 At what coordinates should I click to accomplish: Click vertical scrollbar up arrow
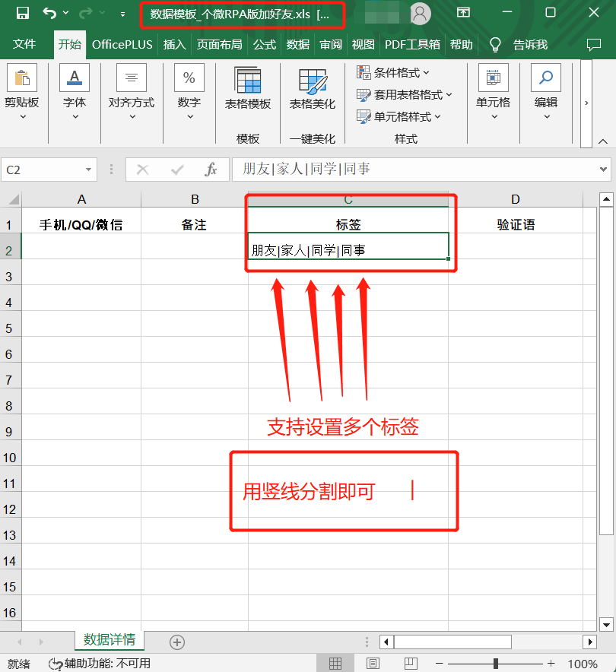coord(606,199)
